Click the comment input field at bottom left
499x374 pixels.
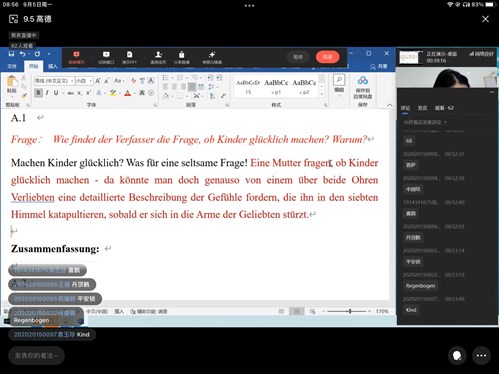click(36, 356)
